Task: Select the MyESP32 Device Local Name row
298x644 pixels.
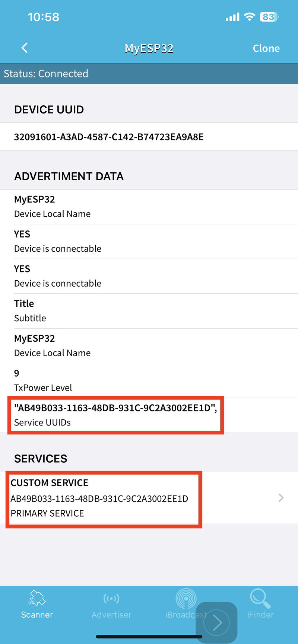Action: click(149, 206)
